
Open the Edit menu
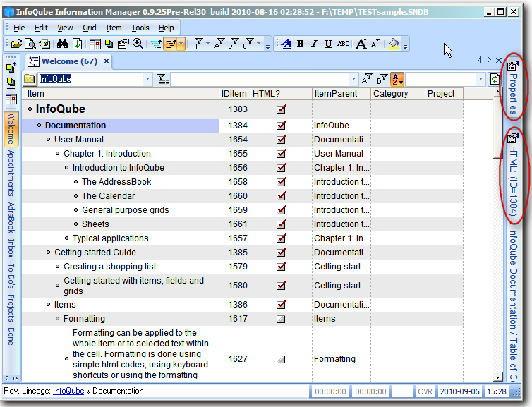click(x=41, y=28)
